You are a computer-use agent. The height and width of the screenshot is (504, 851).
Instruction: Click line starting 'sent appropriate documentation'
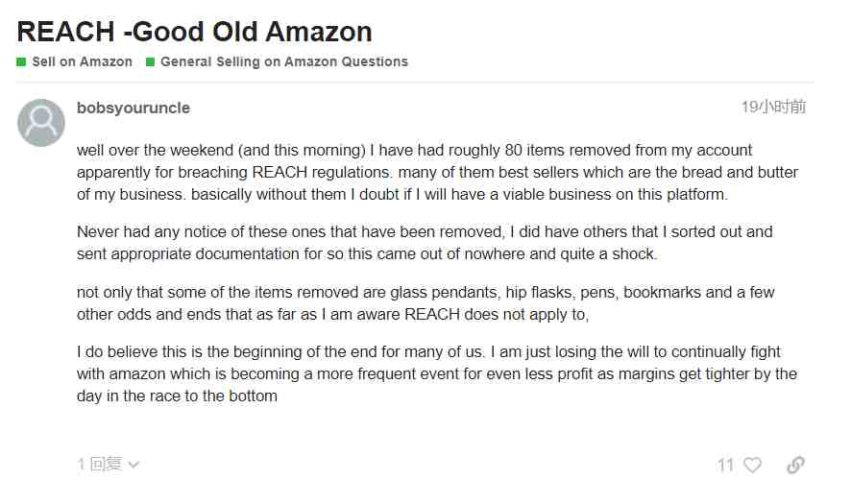click(367, 253)
